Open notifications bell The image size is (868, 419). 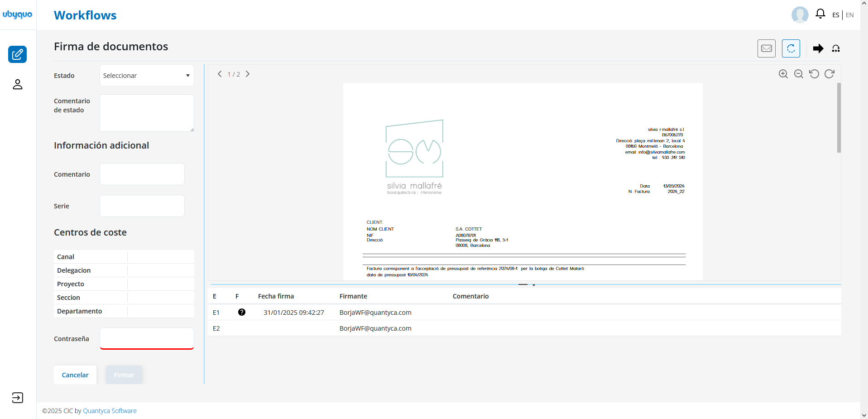click(820, 14)
